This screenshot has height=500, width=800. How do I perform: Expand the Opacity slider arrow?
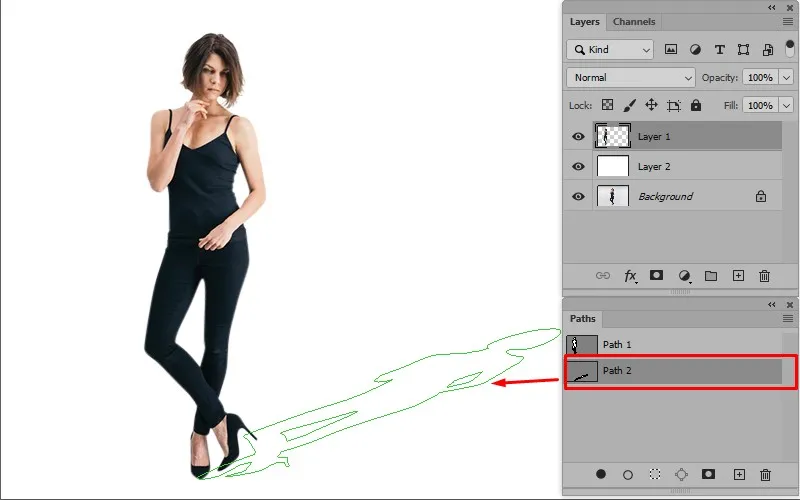point(786,78)
